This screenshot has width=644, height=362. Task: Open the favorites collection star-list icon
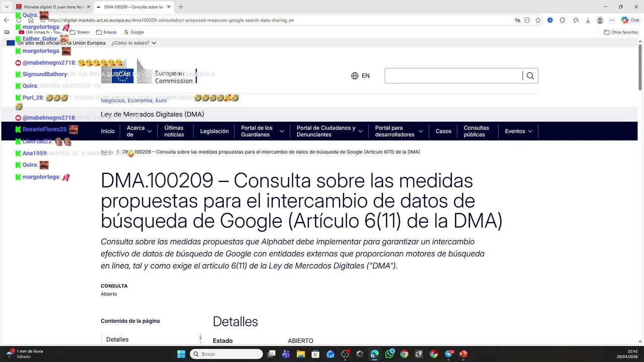pos(576,20)
